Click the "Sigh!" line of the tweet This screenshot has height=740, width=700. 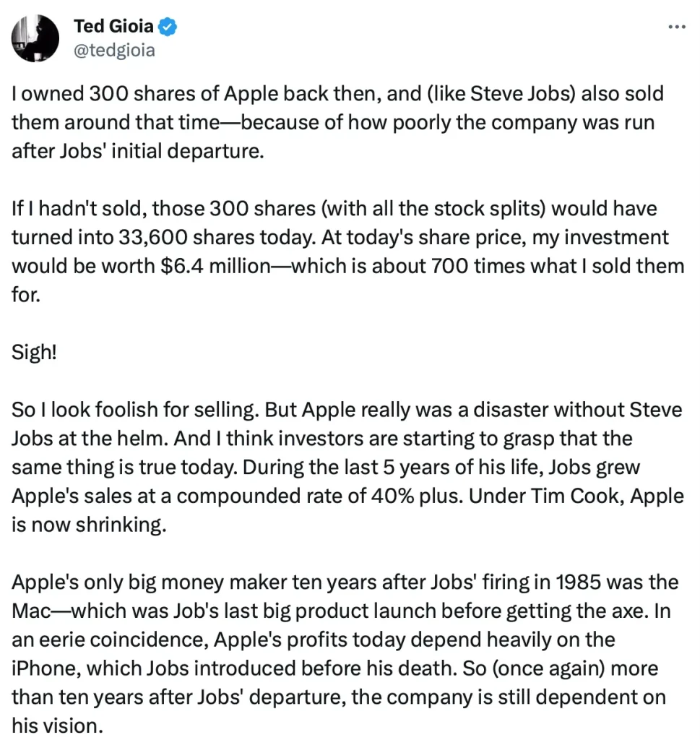(x=34, y=353)
